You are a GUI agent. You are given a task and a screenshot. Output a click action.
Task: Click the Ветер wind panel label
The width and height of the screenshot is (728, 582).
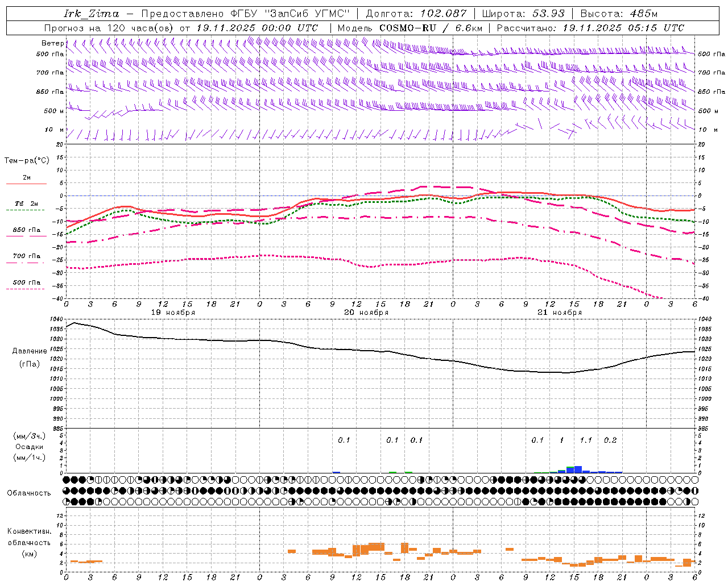pyautogui.click(x=52, y=43)
